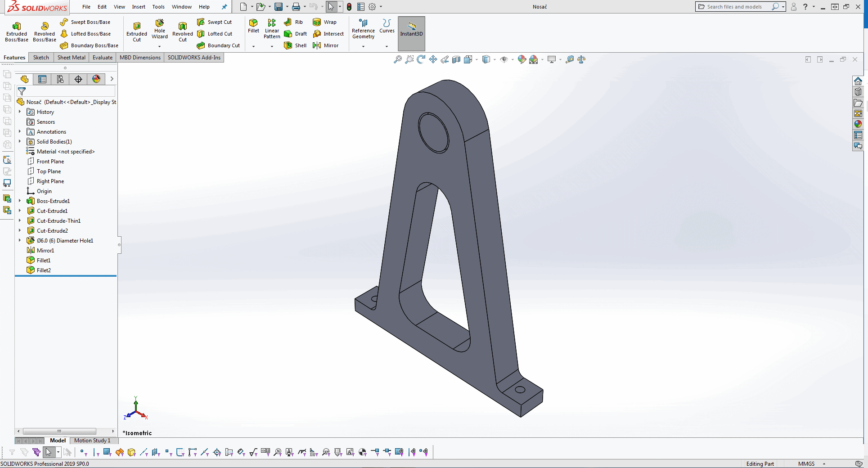
Task: Click Zoom to Fit in view toolbar
Action: tap(397, 59)
